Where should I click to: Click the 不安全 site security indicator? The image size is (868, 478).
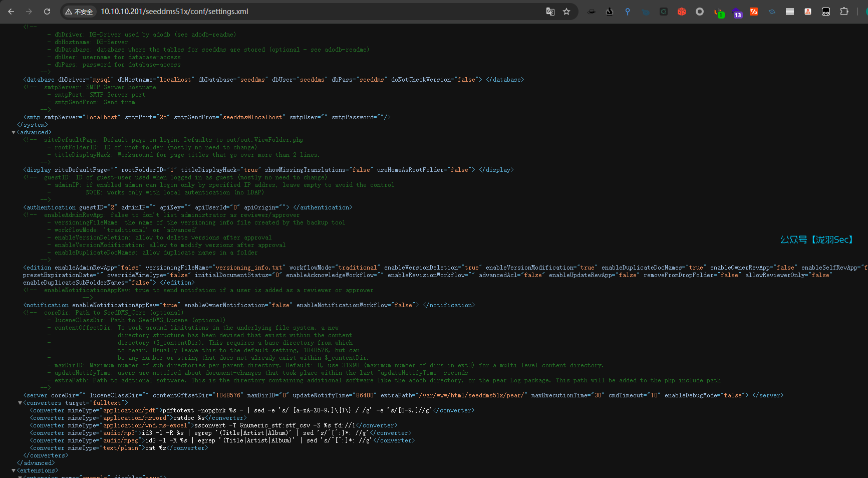(x=79, y=12)
